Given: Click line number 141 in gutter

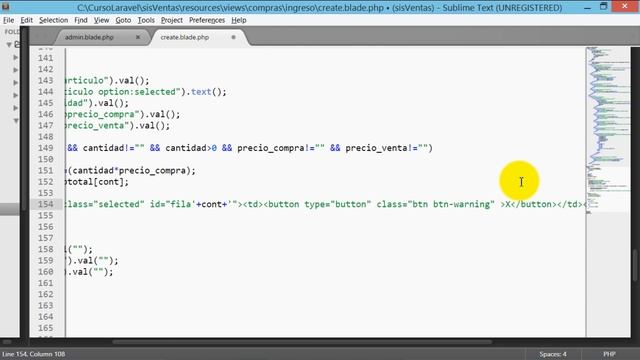Looking at the screenshot, I should pos(46,58).
